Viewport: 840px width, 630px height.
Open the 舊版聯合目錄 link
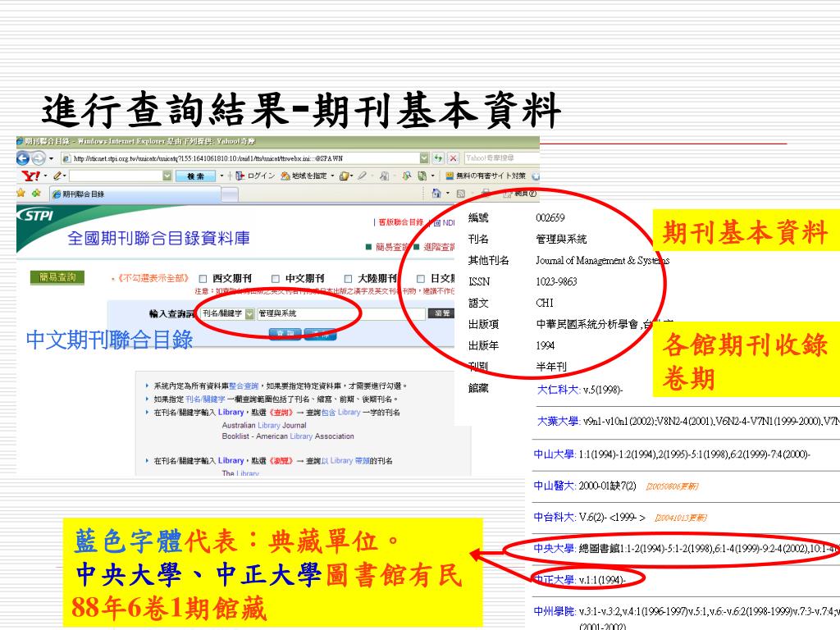click(x=400, y=221)
